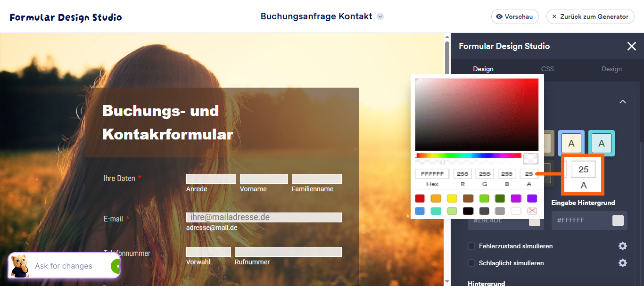The image size is (644, 286).
Task: Pick the medium gray preset swatch
Action: point(500,211)
